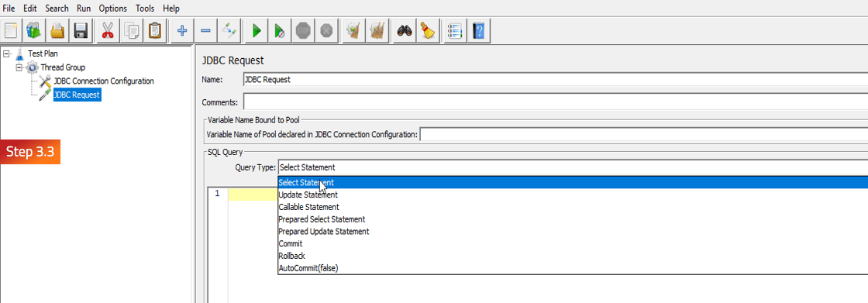The image size is (868, 303).
Task: Click the Clear results broom icon
Action: tap(353, 30)
